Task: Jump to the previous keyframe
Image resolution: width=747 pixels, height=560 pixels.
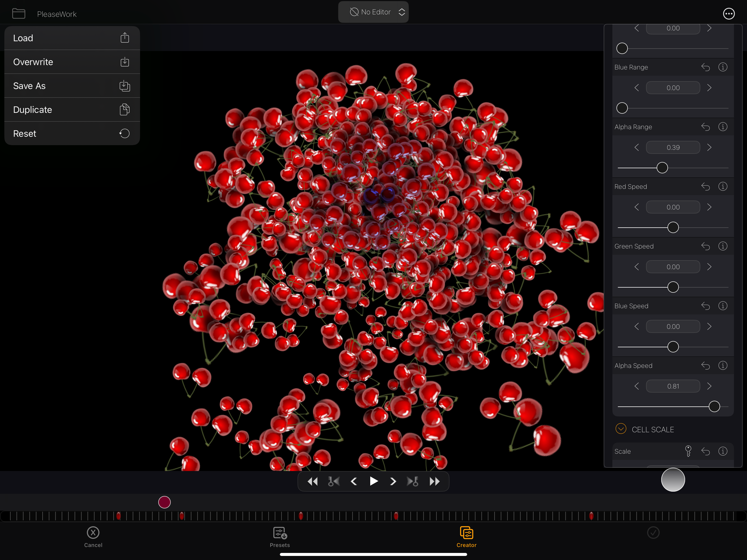Action: 334,481
